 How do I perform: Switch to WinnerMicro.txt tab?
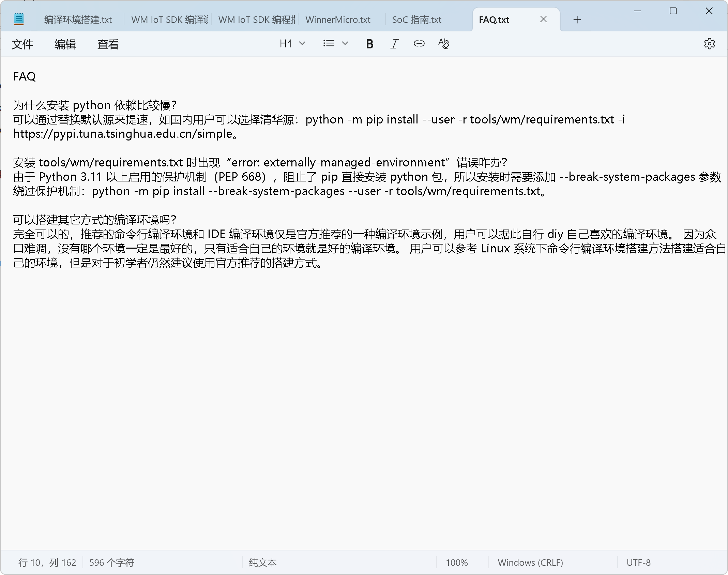click(338, 20)
